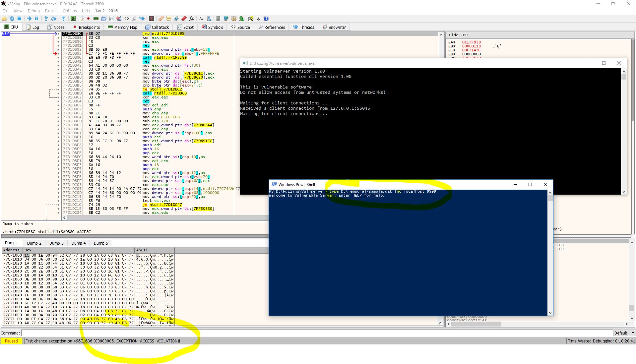Click the Functions fx toolbar icon
This screenshot has height=364, width=636.
coord(192,19)
